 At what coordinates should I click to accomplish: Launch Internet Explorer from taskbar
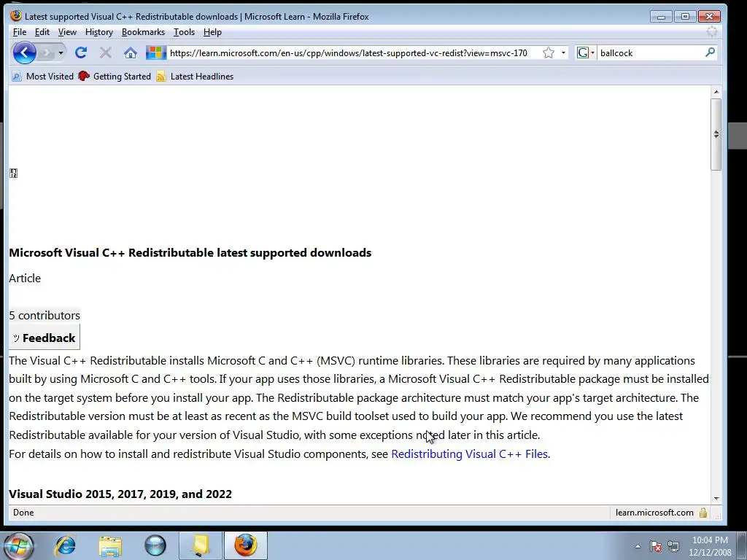(x=65, y=545)
